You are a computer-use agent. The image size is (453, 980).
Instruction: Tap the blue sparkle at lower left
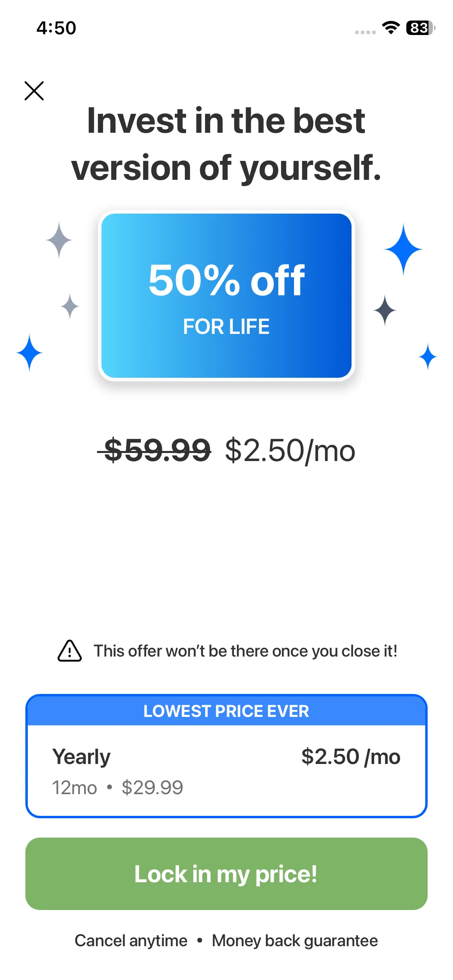29,352
